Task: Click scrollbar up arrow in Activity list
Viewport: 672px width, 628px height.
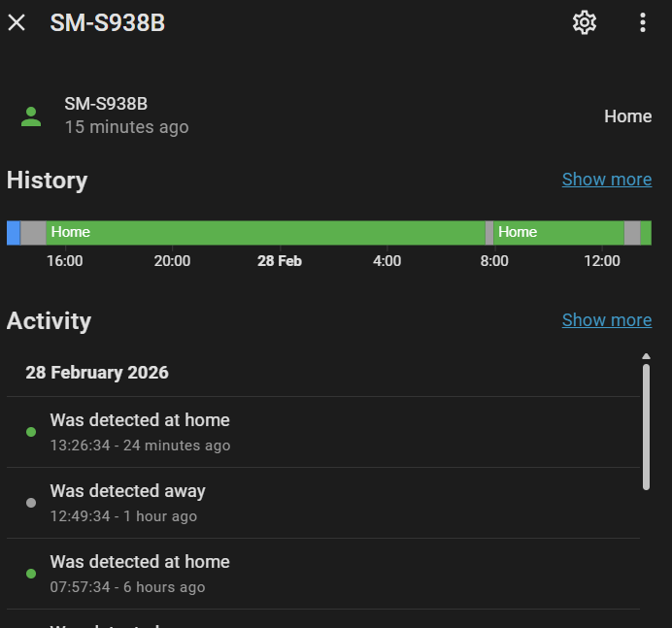Action: (x=646, y=357)
